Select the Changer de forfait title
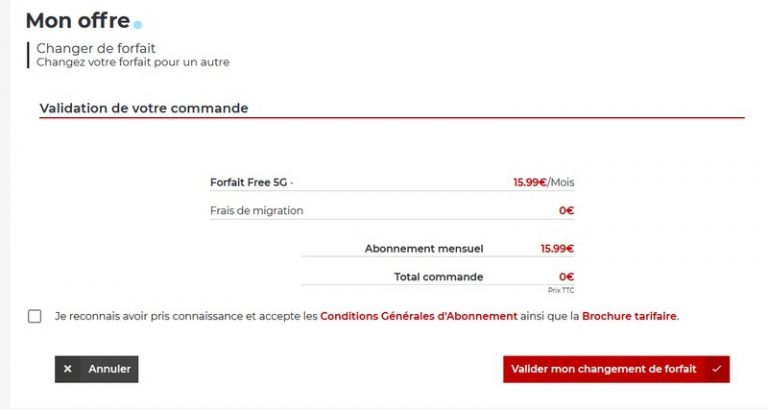 96,48
